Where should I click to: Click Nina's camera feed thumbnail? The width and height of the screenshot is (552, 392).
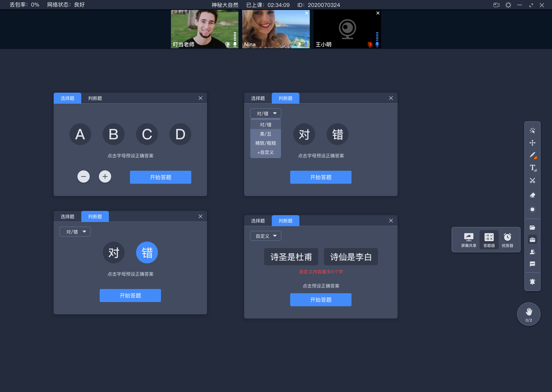point(276,29)
